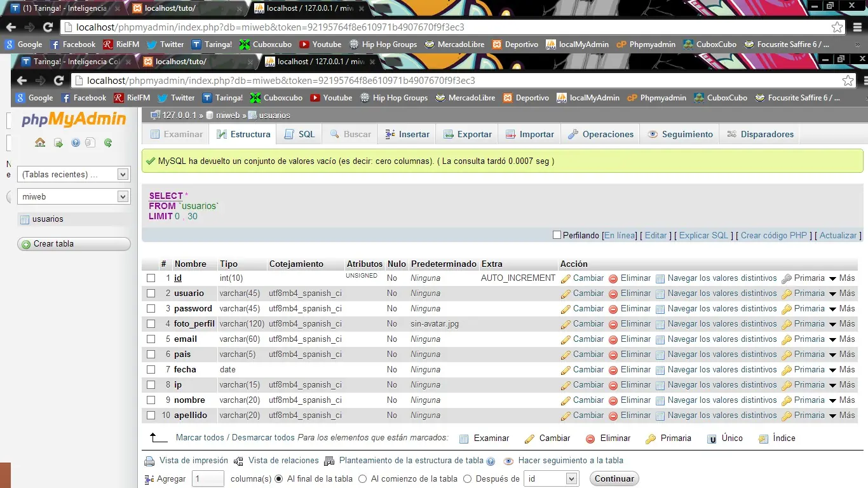This screenshot has width=868, height=488.
Task: Click the Marcar todos link
Action: 200,438
